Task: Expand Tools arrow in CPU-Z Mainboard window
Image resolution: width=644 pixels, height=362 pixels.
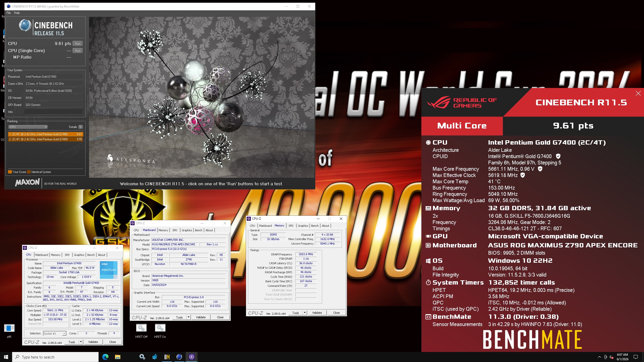Action: pos(188,317)
